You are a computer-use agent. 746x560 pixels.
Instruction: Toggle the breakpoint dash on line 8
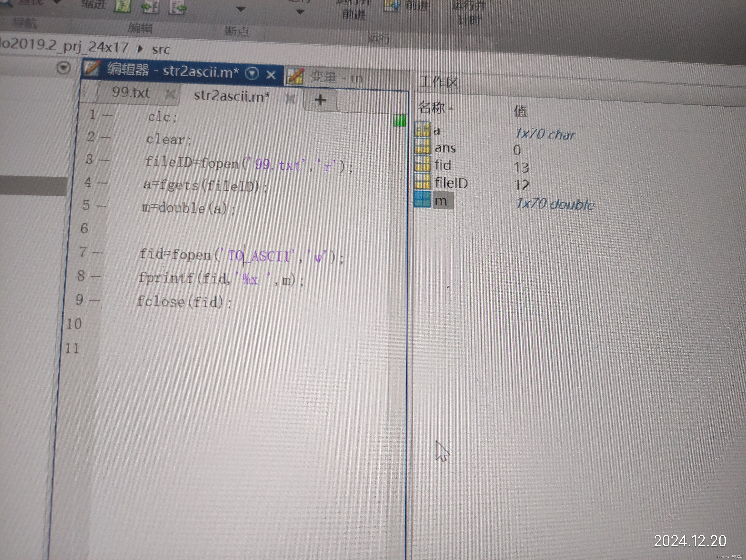click(x=96, y=276)
